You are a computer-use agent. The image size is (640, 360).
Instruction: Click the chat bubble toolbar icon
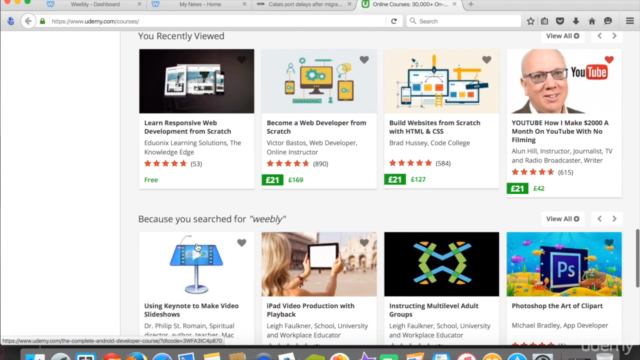[x=608, y=21]
